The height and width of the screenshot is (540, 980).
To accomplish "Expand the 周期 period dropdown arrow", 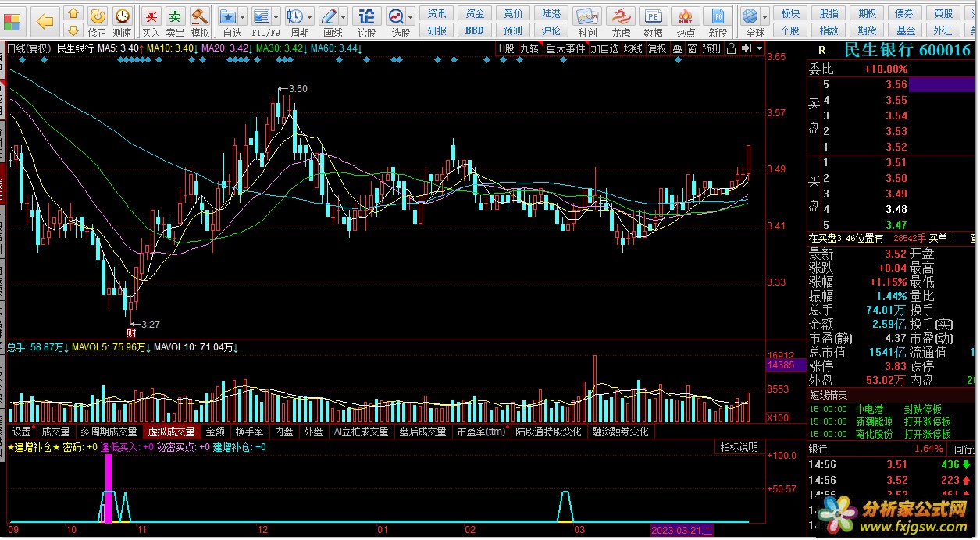I will [309, 16].
